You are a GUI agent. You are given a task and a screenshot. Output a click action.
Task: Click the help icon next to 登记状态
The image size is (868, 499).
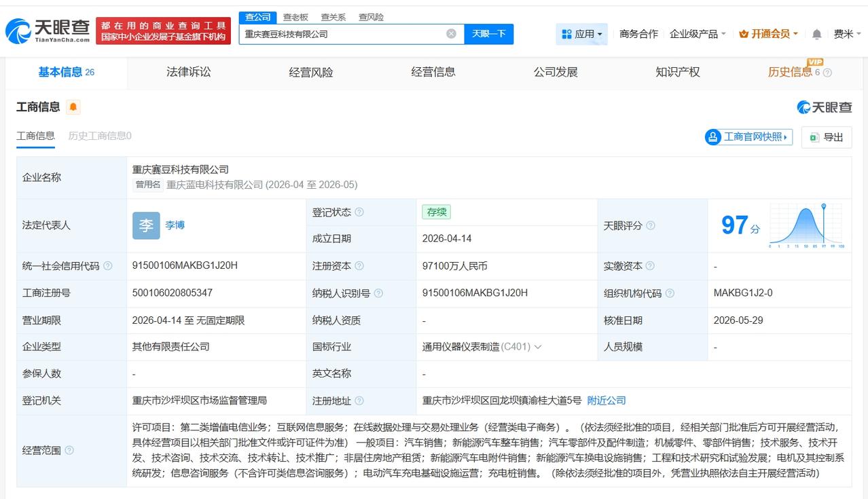(359, 212)
